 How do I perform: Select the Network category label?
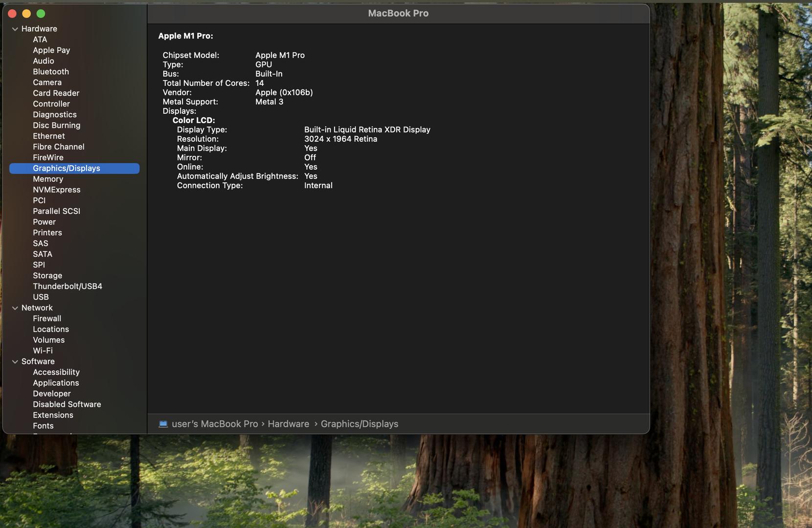pos(37,308)
